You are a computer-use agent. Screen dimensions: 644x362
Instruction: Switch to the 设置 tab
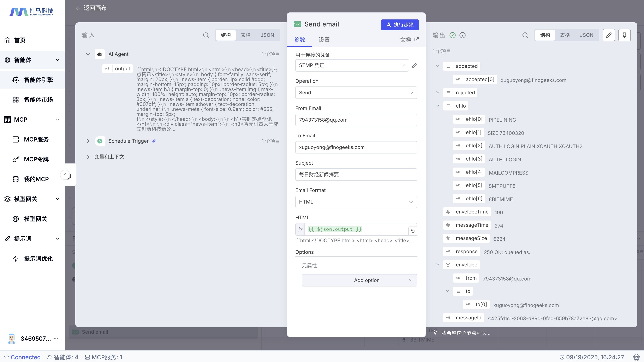point(324,40)
